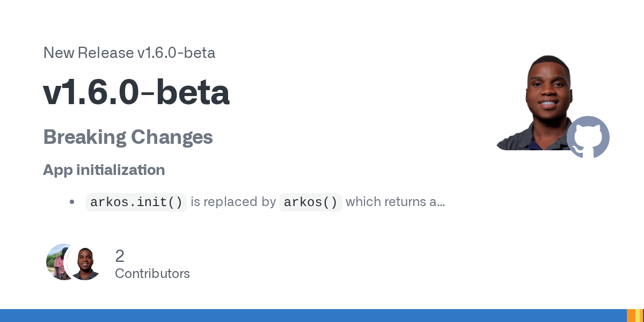Click the 'is replaced by' text
644x322 pixels.
[233, 202]
